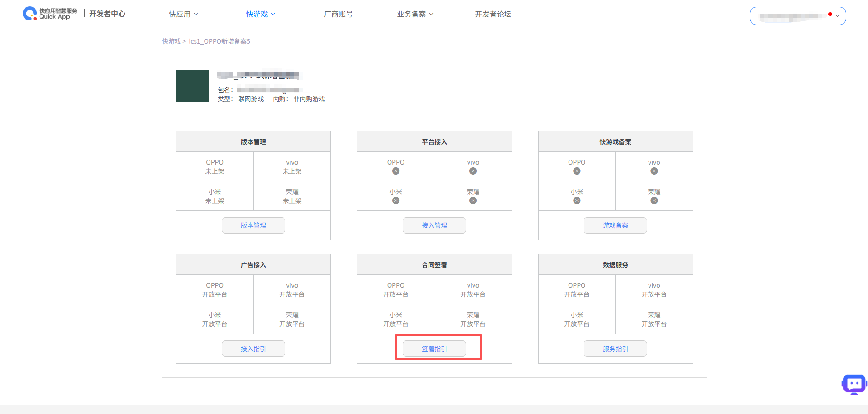Open the user account dropdown
This screenshot has width=868, height=414.
tap(798, 16)
